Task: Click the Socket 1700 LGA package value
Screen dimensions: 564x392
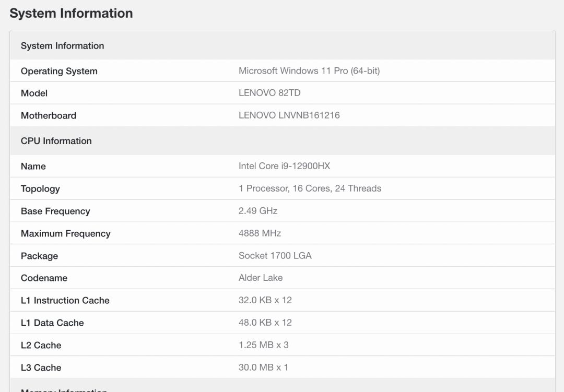Action: click(x=275, y=255)
